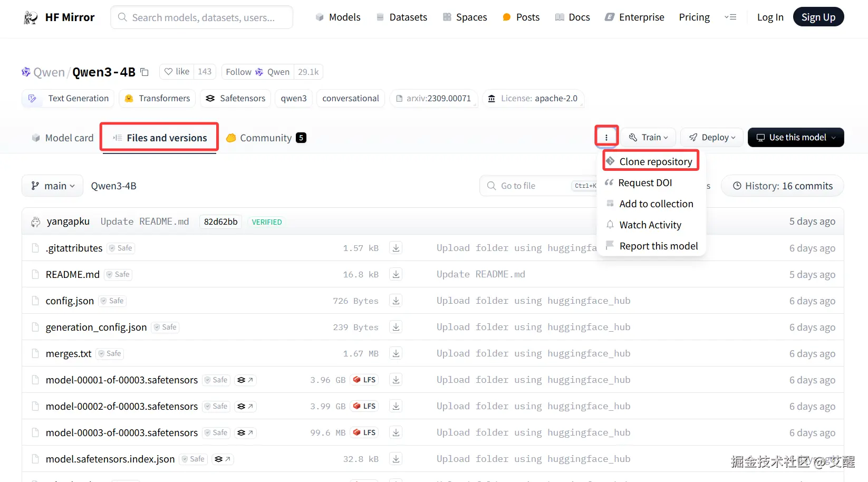This screenshot has height=482, width=868.
Task: Download model-00001-of-00003.safetensors
Action: coord(396,380)
